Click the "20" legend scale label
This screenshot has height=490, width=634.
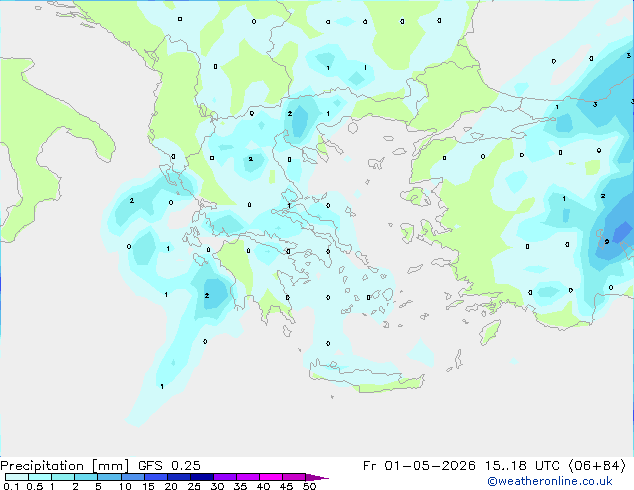pos(171,486)
